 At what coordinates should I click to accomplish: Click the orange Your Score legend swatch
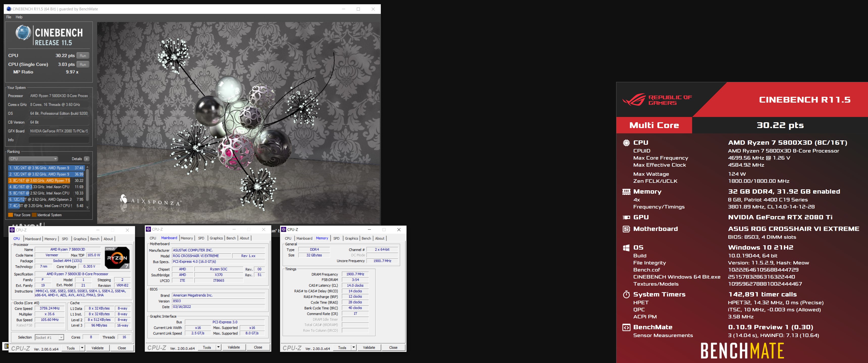click(10, 215)
